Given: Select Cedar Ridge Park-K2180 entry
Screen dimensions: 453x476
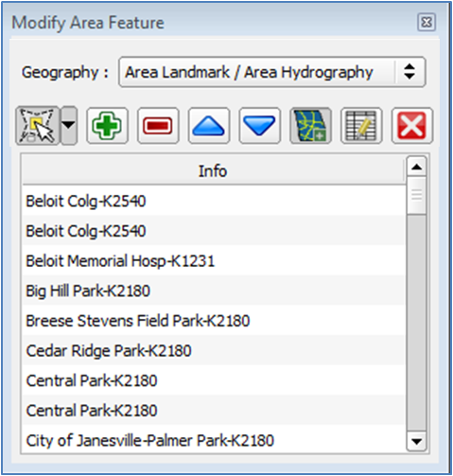Looking at the screenshot, I should (x=213, y=351).
